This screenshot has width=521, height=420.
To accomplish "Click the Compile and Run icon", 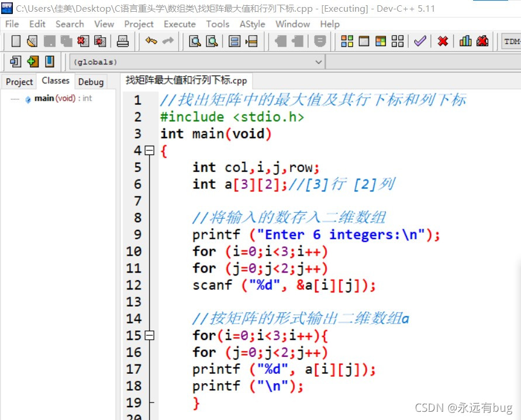I will coord(381,41).
